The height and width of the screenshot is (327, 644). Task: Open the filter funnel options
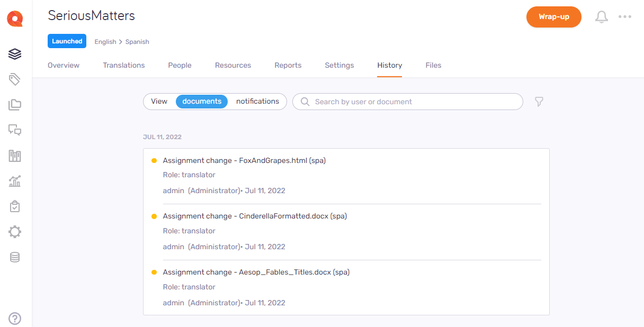[x=539, y=102]
